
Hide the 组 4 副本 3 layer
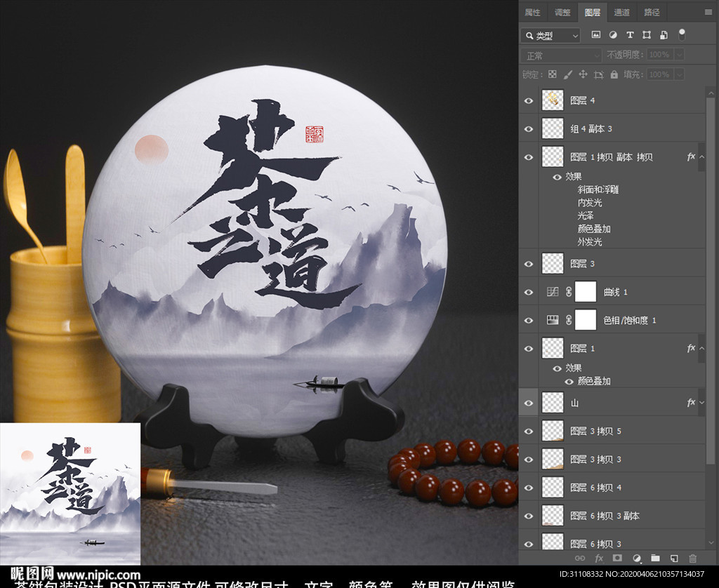528,129
